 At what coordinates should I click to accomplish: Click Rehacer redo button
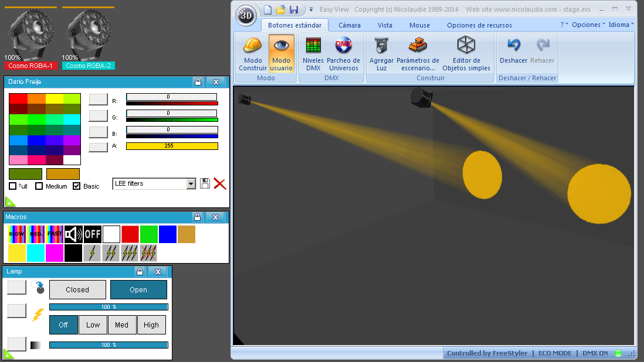542,51
